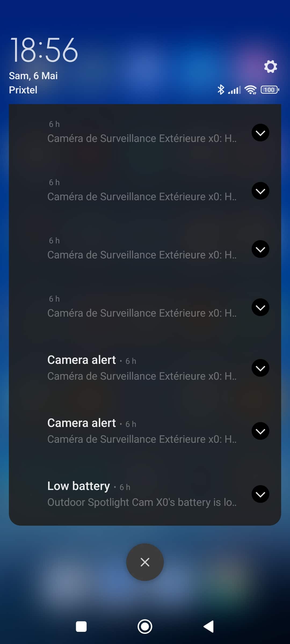Tap the date Sam, 6 Mai
The width and height of the screenshot is (290, 644).
point(33,76)
